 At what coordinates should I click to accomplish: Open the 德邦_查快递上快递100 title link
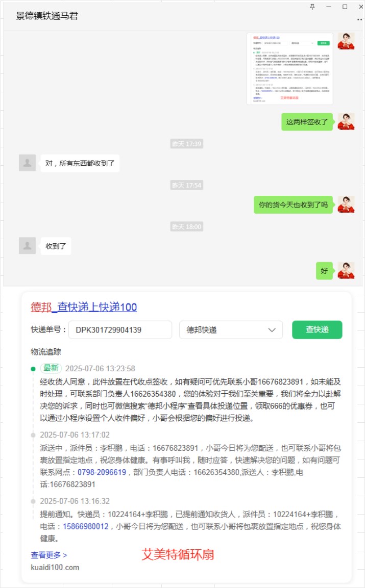coord(84,307)
